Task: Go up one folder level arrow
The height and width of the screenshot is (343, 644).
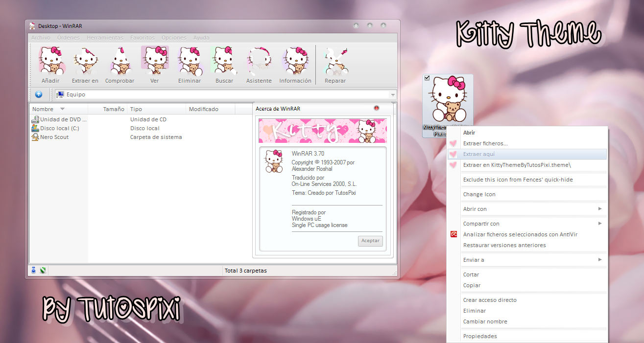Action: pos(39,94)
